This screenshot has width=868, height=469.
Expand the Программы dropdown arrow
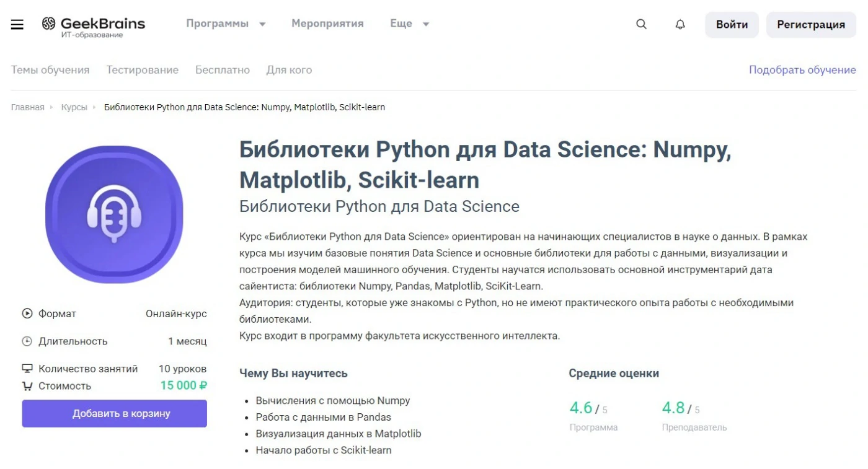point(262,24)
